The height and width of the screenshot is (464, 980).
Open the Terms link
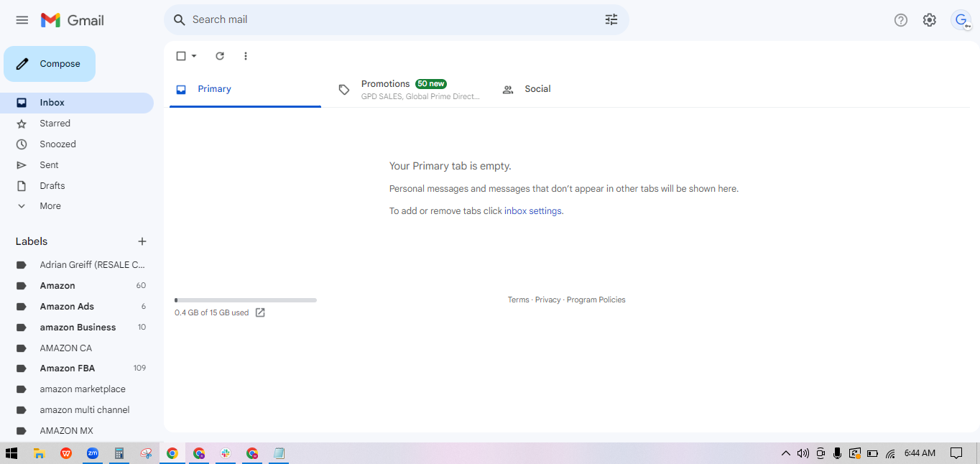tap(518, 300)
